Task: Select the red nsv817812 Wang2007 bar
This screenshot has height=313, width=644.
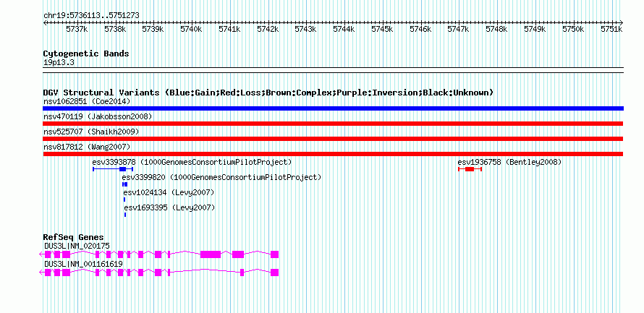Action: pos(333,154)
